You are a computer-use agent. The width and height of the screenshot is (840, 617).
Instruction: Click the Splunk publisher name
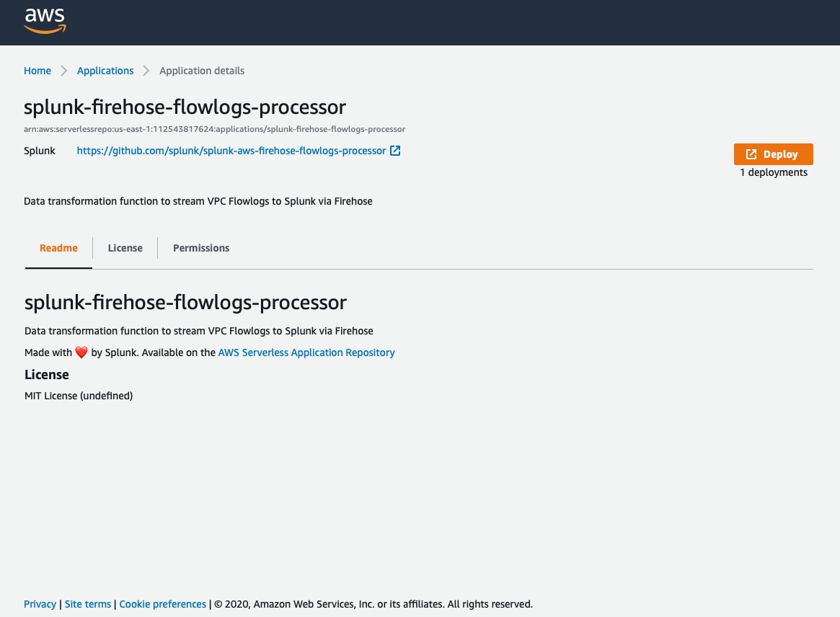[x=40, y=151]
